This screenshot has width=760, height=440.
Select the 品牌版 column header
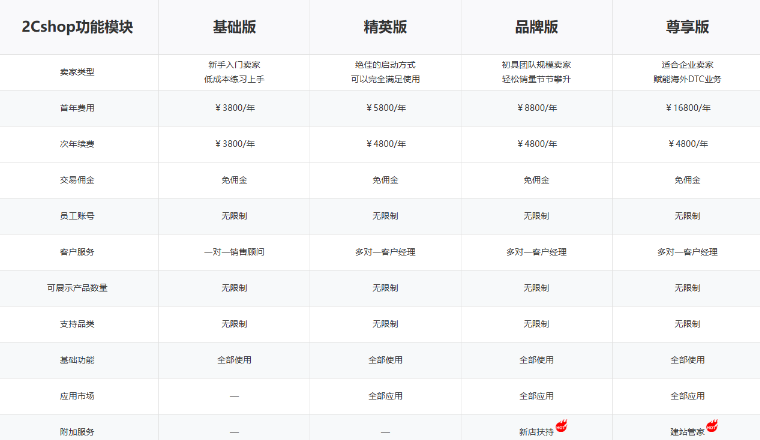point(537,27)
